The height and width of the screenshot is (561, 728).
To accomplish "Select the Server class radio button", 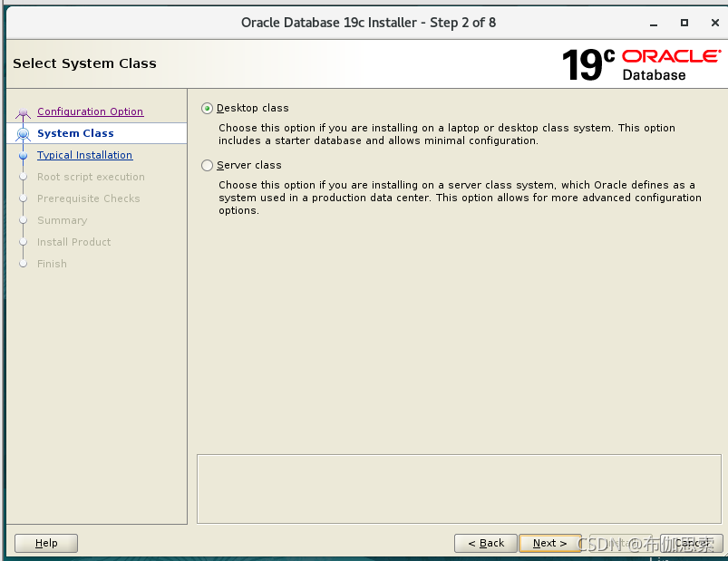I will pyautogui.click(x=207, y=165).
